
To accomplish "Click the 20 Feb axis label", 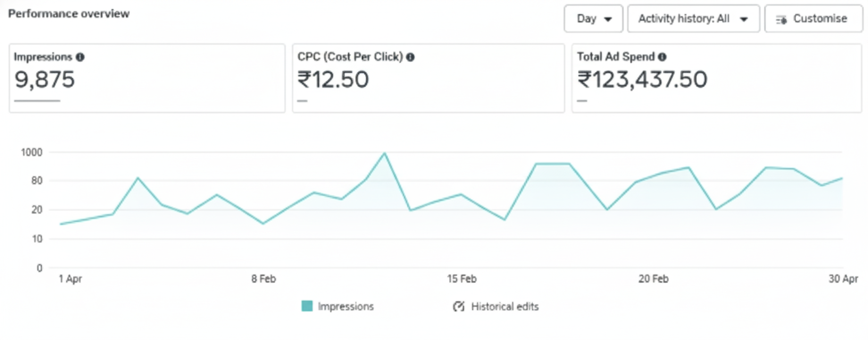I will pos(653,279).
